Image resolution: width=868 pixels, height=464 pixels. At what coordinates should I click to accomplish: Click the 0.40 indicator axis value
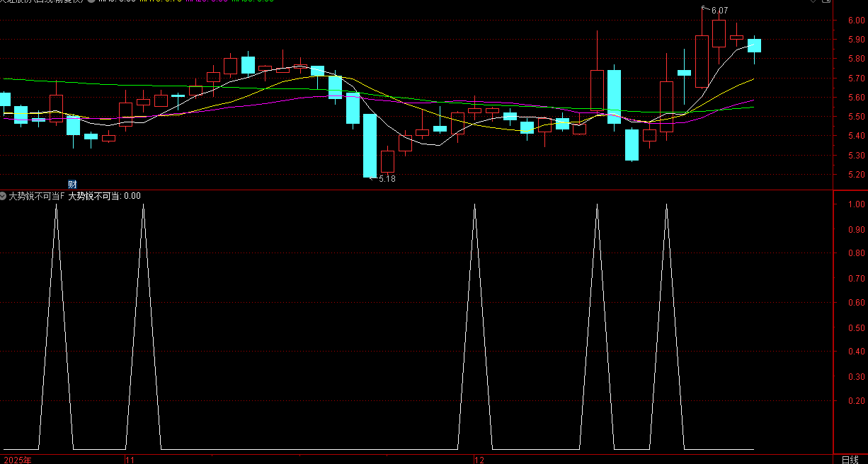(857, 352)
